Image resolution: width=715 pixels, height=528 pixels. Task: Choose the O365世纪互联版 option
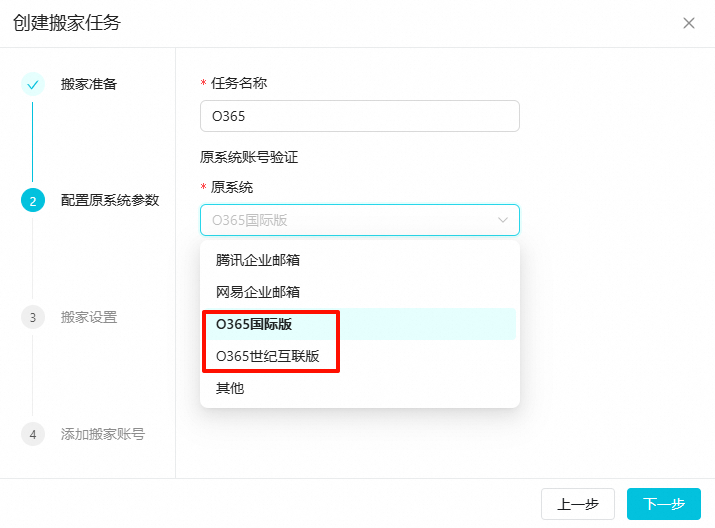point(360,356)
